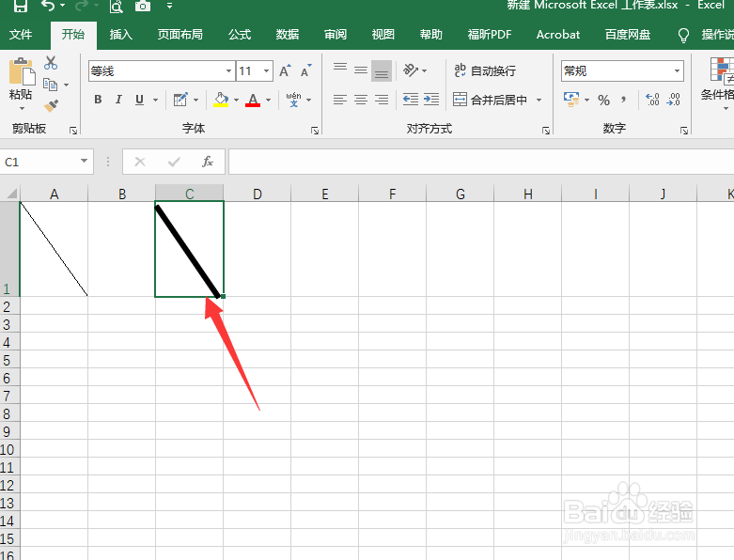734x560 pixels.
Task: Switch to the 审阅 ribbon tab
Action: pos(336,35)
